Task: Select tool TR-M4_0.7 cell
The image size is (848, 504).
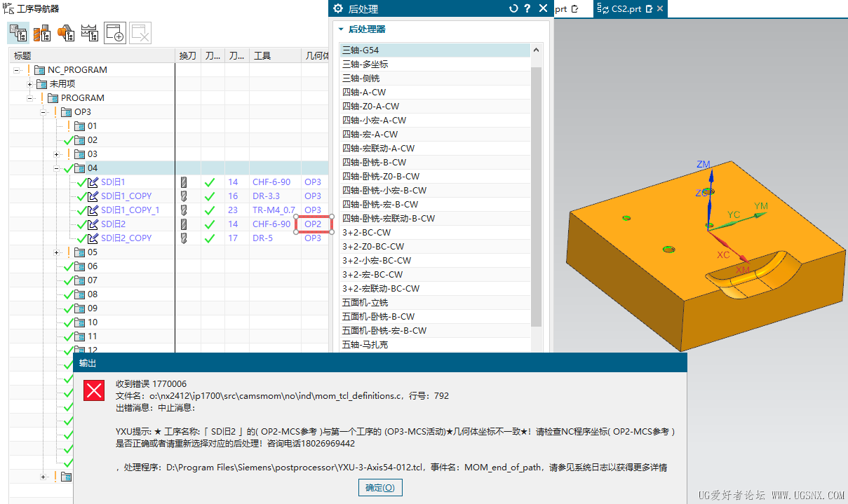Action: 274,210
